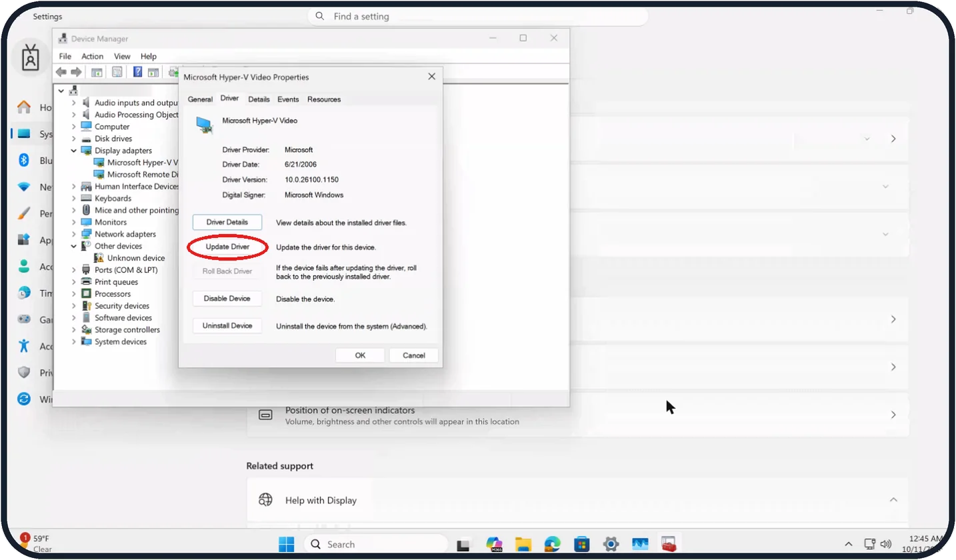Click the taskbar Search box

[376, 545]
